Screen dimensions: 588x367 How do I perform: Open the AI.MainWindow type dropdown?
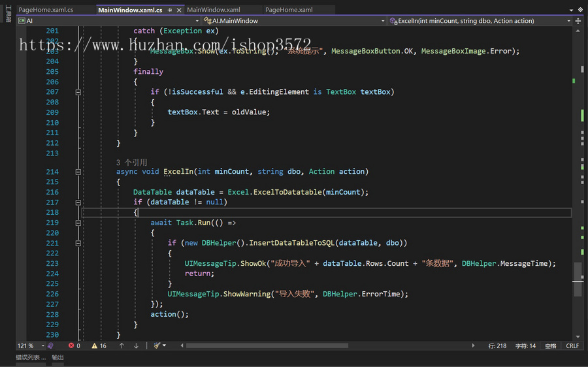pos(295,21)
